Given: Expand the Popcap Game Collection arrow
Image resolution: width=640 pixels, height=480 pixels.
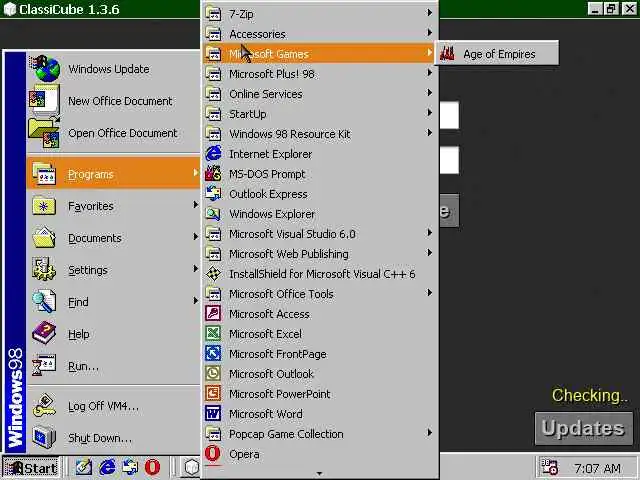Looking at the screenshot, I should (x=429, y=433).
